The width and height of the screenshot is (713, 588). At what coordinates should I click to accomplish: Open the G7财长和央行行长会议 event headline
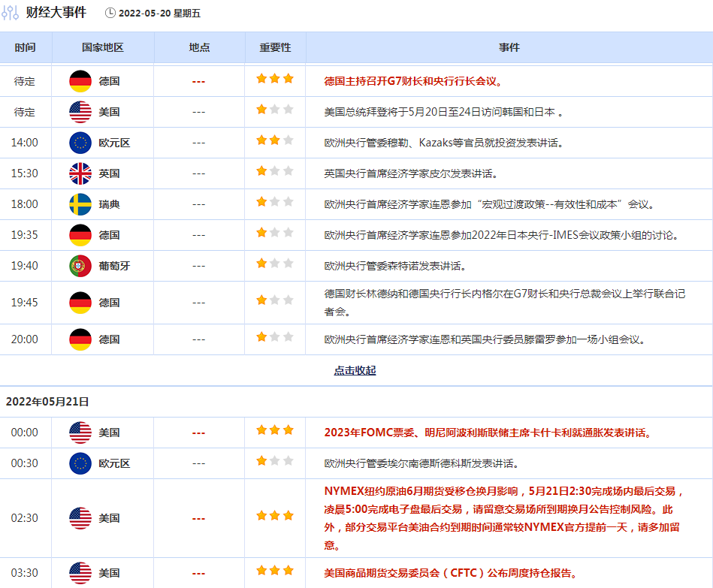point(413,81)
